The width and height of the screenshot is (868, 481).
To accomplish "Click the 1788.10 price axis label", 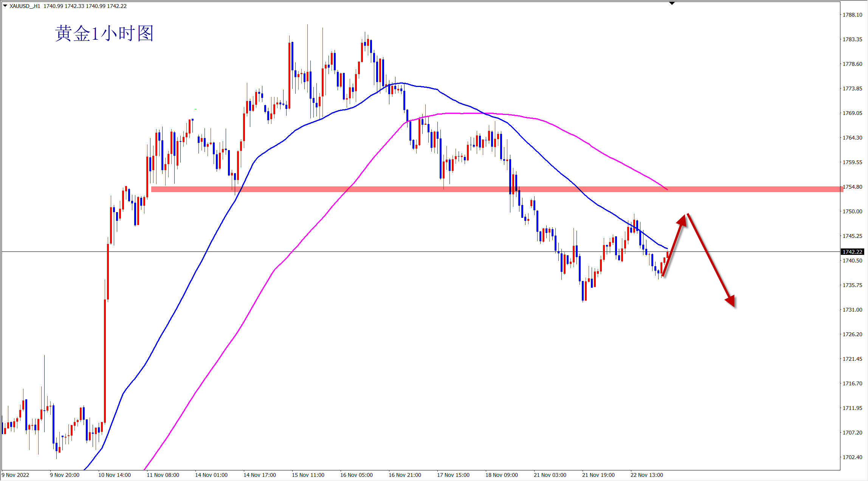I will coord(852,15).
